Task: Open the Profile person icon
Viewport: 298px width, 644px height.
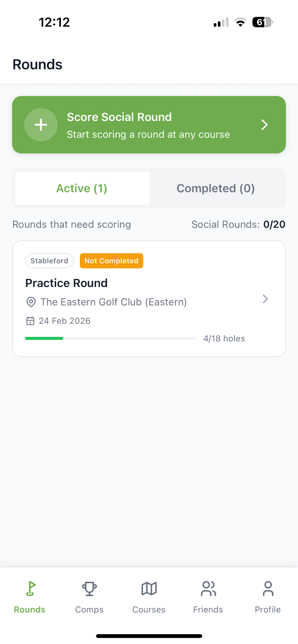Action: pyautogui.click(x=268, y=589)
